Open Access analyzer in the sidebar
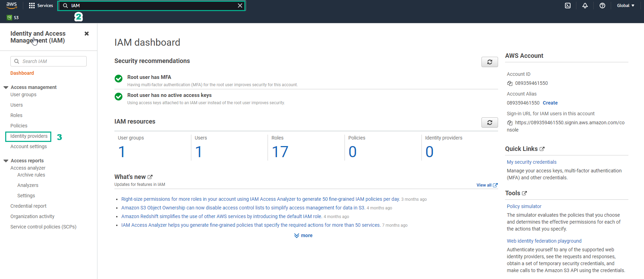 [x=28, y=168]
